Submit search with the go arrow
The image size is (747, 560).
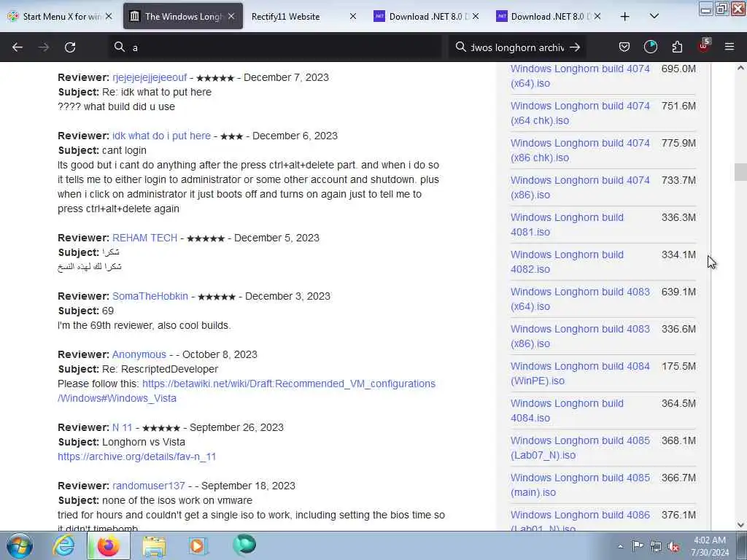575,47
